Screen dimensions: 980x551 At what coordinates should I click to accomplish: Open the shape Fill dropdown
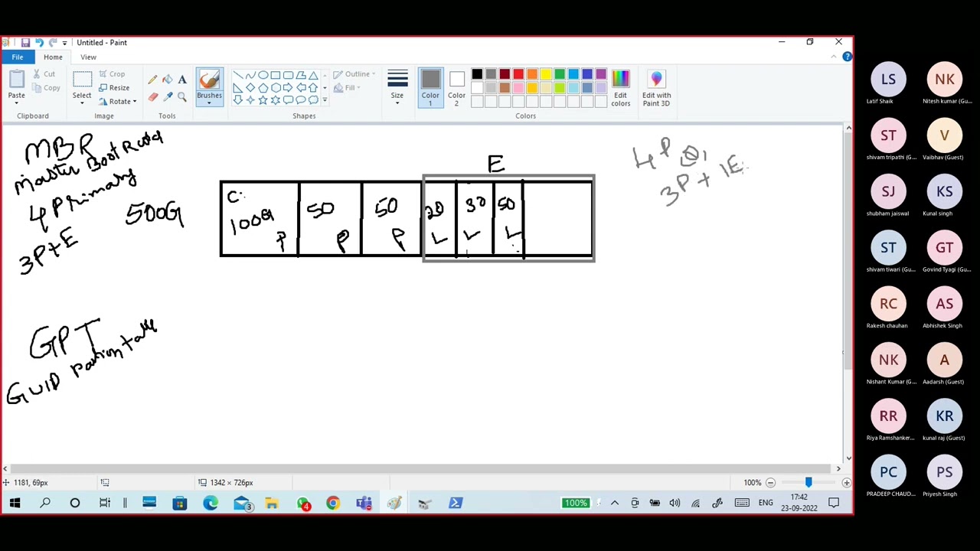[x=348, y=88]
